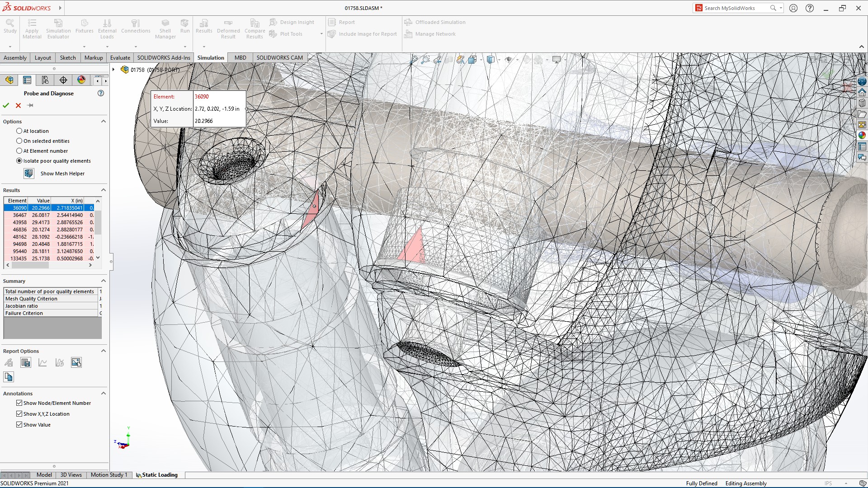Select the Shell Manager tool

pos(165,28)
